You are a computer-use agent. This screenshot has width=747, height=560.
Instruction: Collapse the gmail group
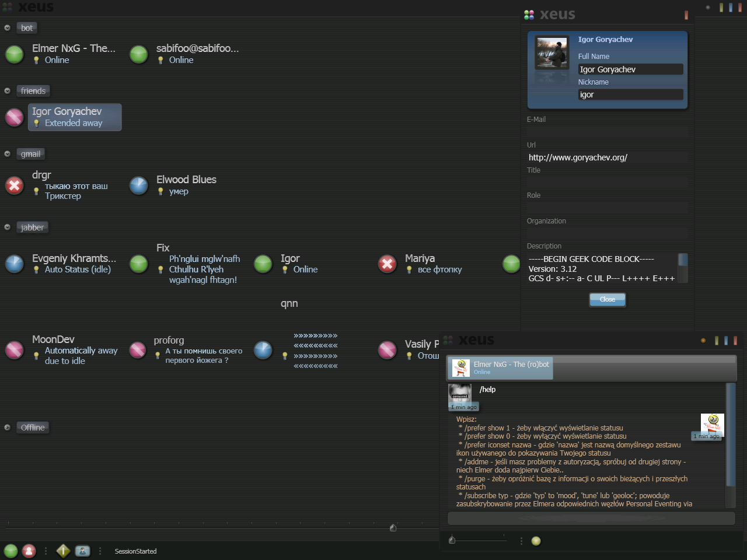tap(8, 154)
